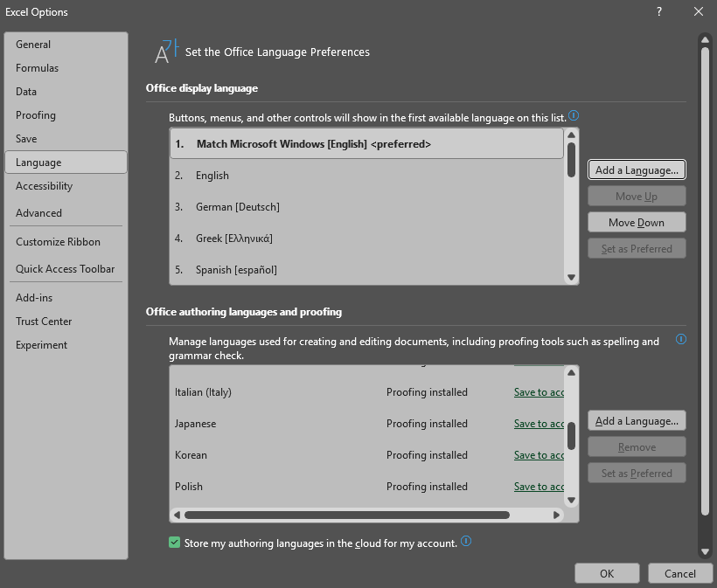This screenshot has width=717, height=588.
Task: Click the Save to account link for Japanese
Action: (x=539, y=424)
